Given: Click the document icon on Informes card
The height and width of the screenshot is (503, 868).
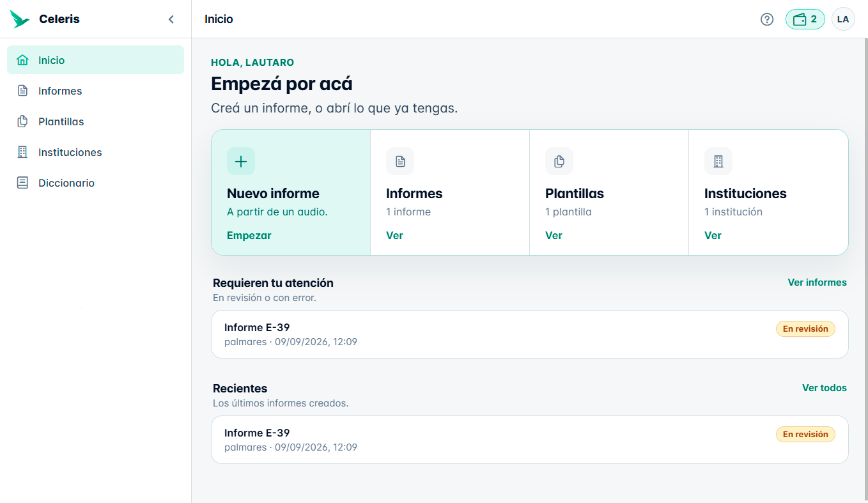Looking at the screenshot, I should pyautogui.click(x=400, y=161).
